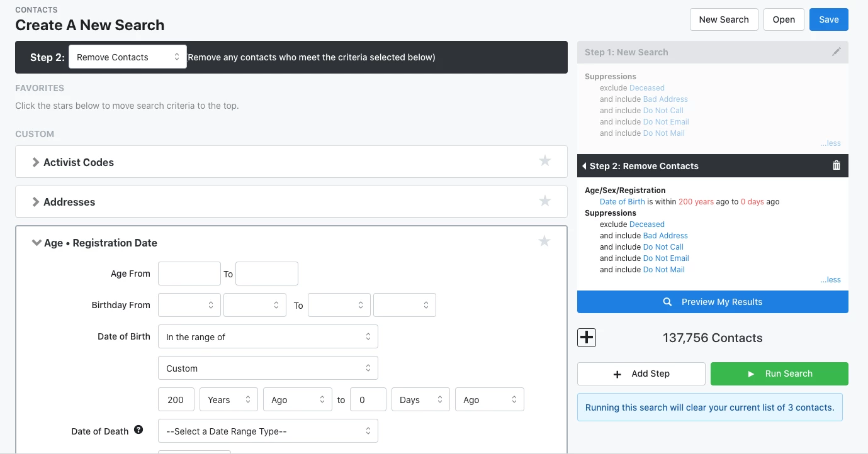Open the Step 2 action dropdown showing Remove Contacts
Image resolution: width=868 pixels, height=454 pixels.
tap(127, 57)
